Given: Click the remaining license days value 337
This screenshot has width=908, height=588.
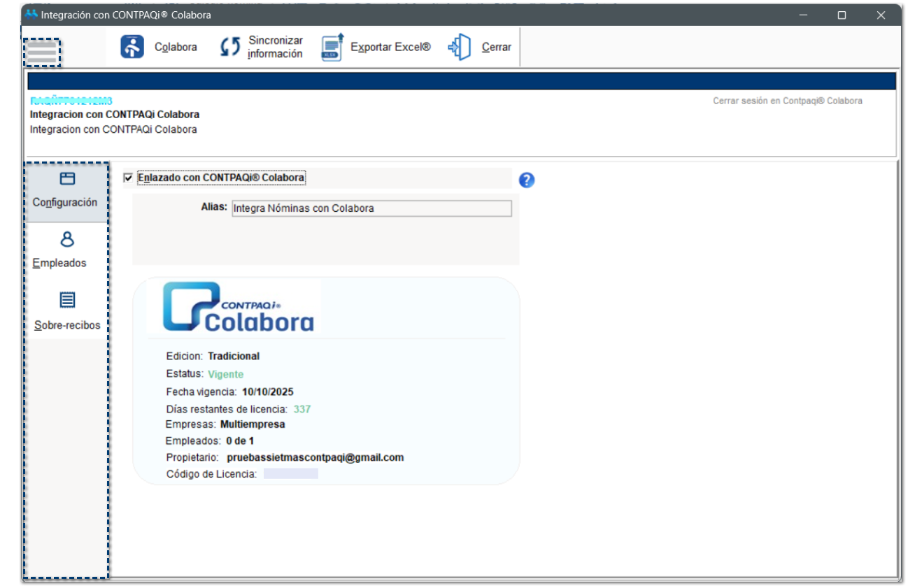Looking at the screenshot, I should pos(302,409).
